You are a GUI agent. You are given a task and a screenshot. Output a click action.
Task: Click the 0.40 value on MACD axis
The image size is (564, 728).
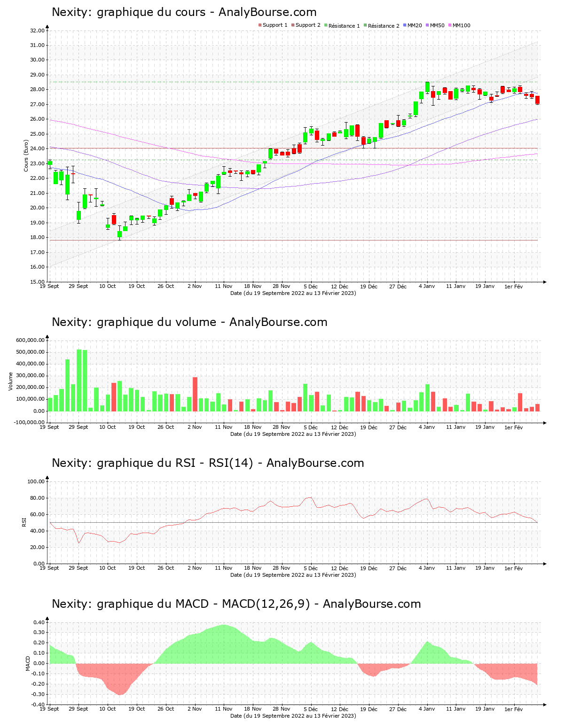click(39, 622)
